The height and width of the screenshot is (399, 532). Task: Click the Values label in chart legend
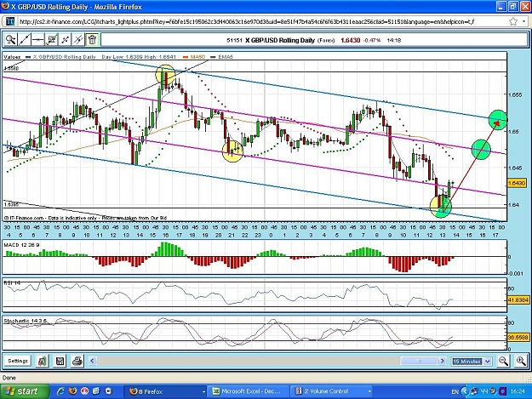[12, 57]
